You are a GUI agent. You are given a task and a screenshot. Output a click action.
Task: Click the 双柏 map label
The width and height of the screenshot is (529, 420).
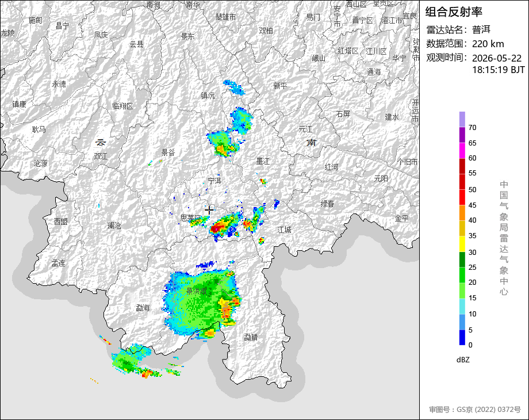(266, 30)
